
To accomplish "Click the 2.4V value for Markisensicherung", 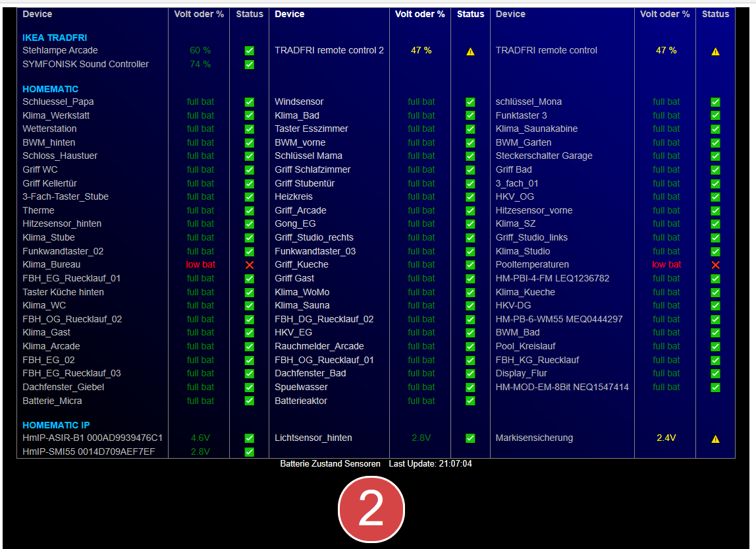I will [x=666, y=438].
